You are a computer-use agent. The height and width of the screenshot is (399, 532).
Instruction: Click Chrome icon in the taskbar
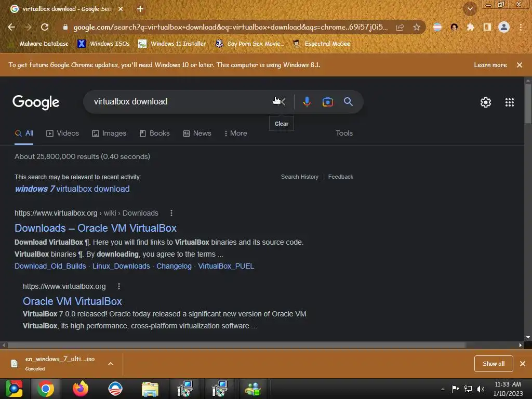click(x=46, y=389)
